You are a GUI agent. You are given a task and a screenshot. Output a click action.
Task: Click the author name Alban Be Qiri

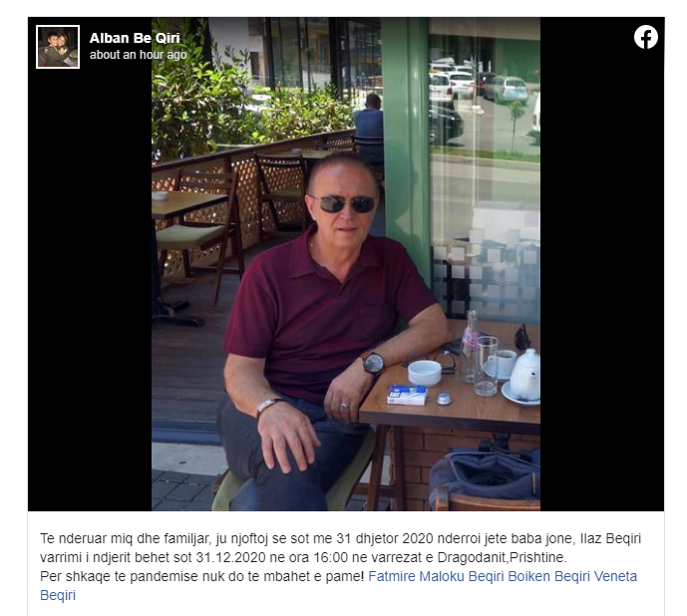tap(135, 38)
